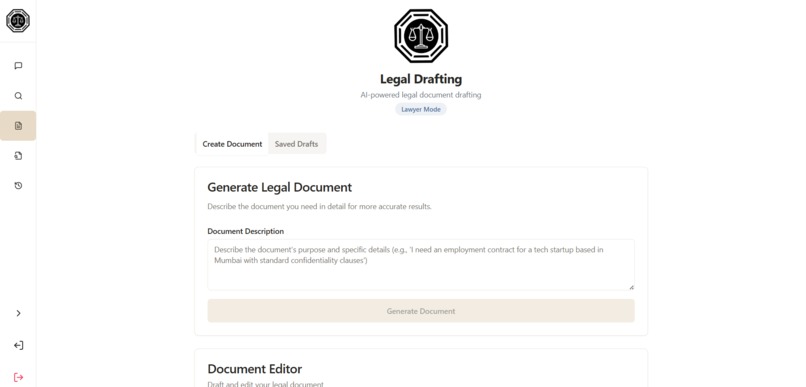806x387 pixels.
Task: Click the 'Describe the document you need' helper text
Action: (x=319, y=207)
